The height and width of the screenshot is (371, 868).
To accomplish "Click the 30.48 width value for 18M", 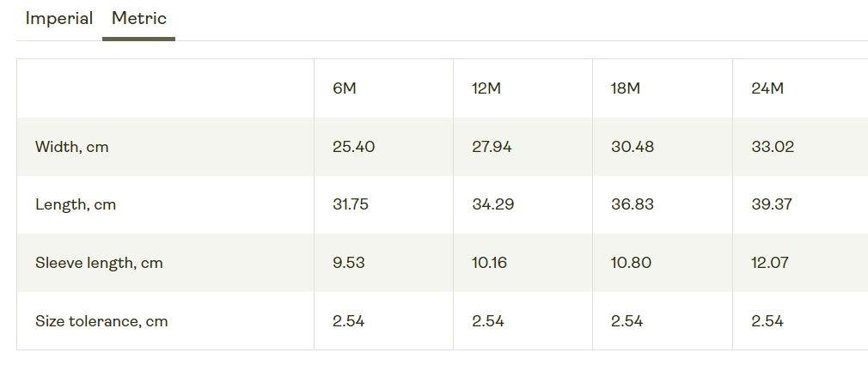I will [x=633, y=147].
